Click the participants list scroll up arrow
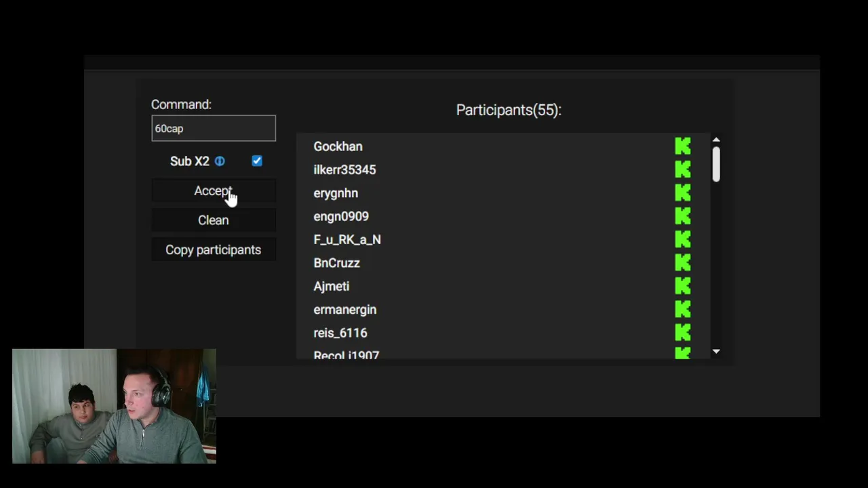The height and width of the screenshot is (488, 868). point(716,140)
